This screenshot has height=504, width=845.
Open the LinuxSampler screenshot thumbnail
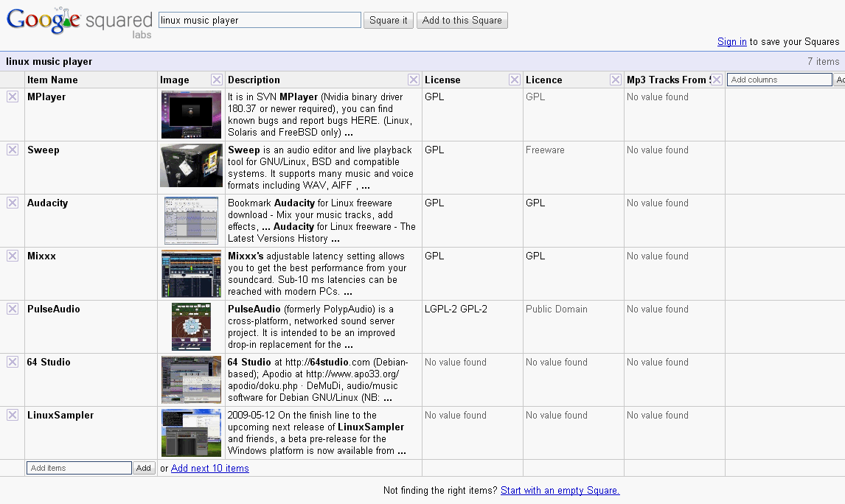(191, 433)
